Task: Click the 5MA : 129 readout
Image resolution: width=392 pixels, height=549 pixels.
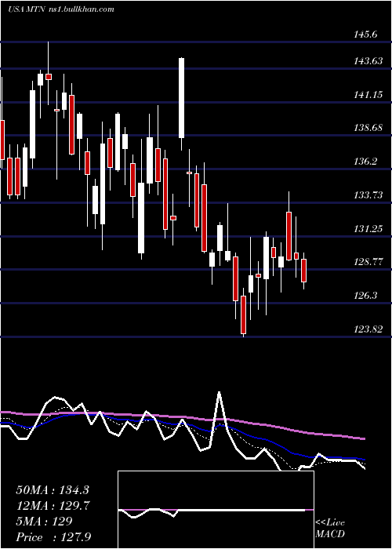Action: point(45,522)
